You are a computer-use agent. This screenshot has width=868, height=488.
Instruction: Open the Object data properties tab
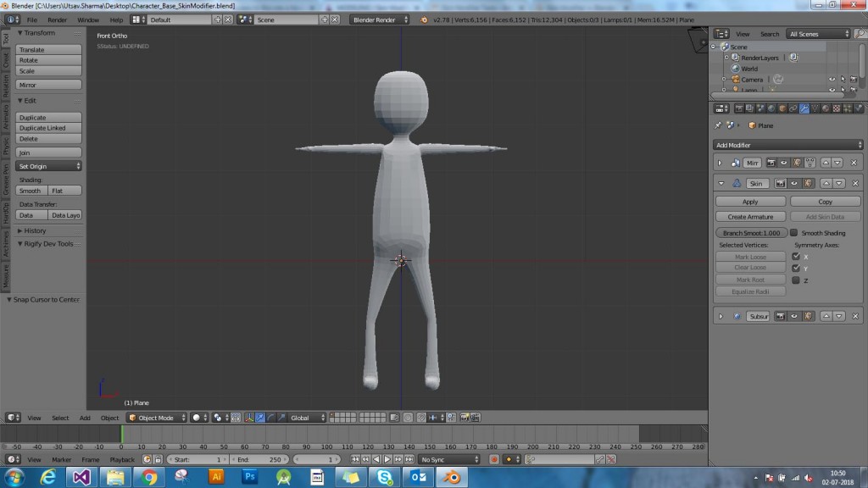coord(814,108)
